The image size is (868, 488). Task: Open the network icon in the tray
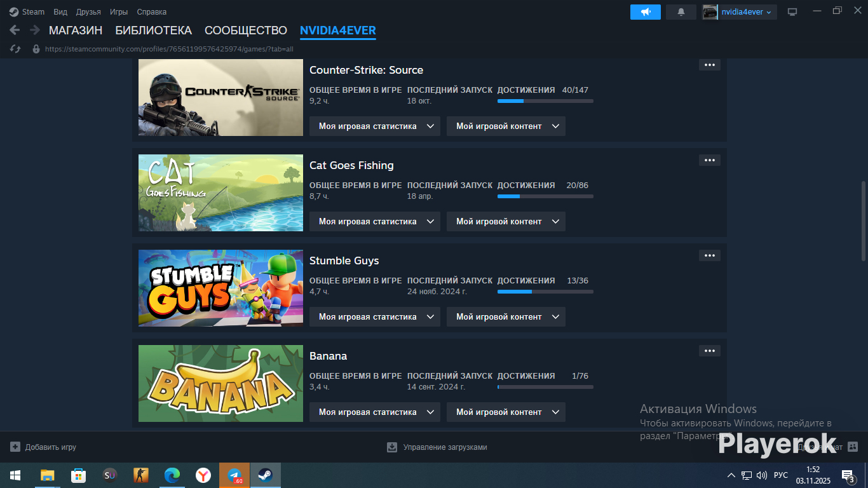pos(747,475)
